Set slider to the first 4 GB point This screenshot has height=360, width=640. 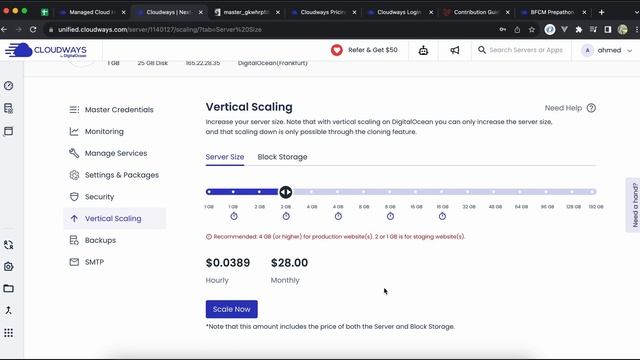tap(311, 191)
